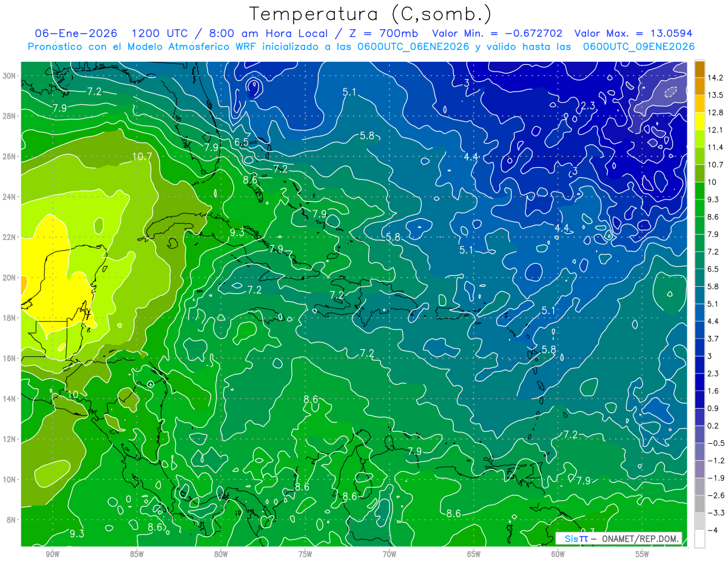Click the "3.7" color scale label
This screenshot has height=562, width=728.
coord(713,338)
